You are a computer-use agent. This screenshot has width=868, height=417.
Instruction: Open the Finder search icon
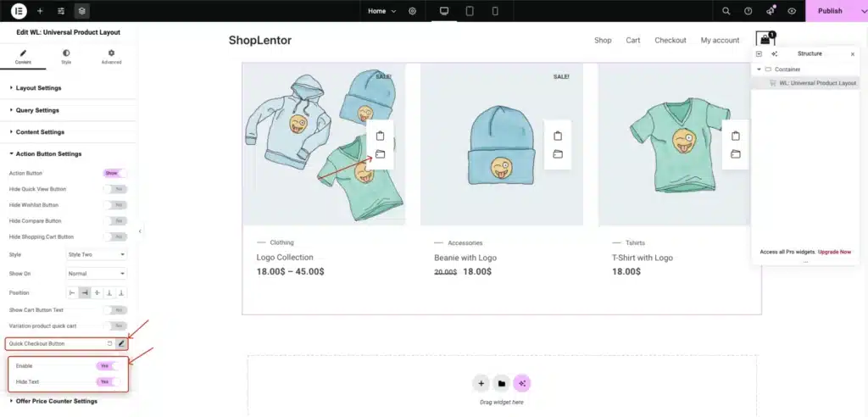pyautogui.click(x=726, y=11)
